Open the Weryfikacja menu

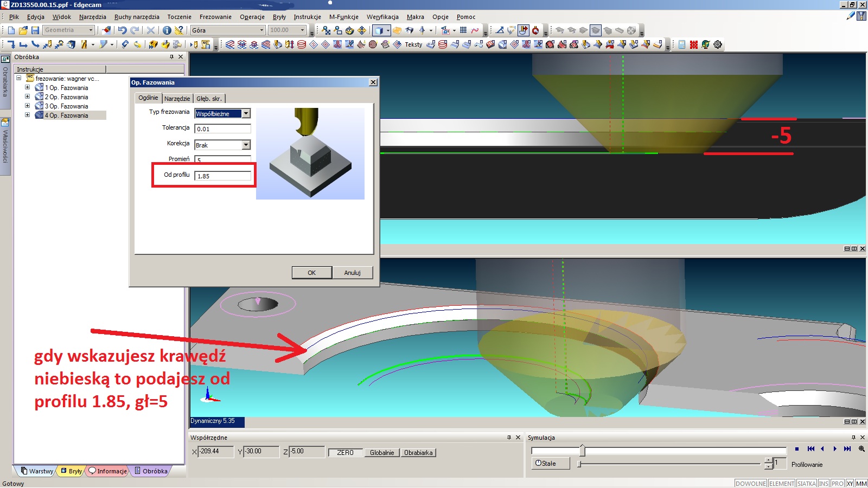(382, 17)
